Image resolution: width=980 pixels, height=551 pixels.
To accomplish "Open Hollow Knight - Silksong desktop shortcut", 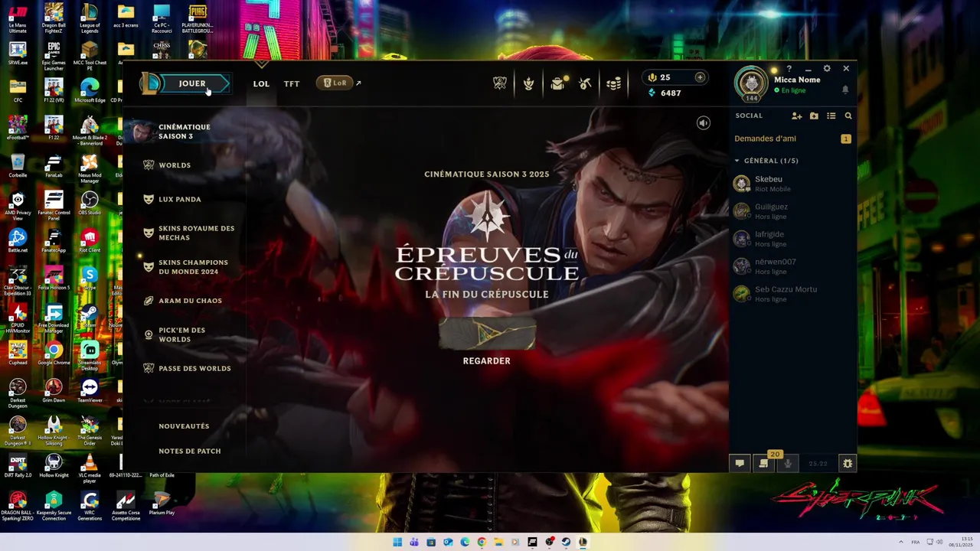I will pos(54,431).
